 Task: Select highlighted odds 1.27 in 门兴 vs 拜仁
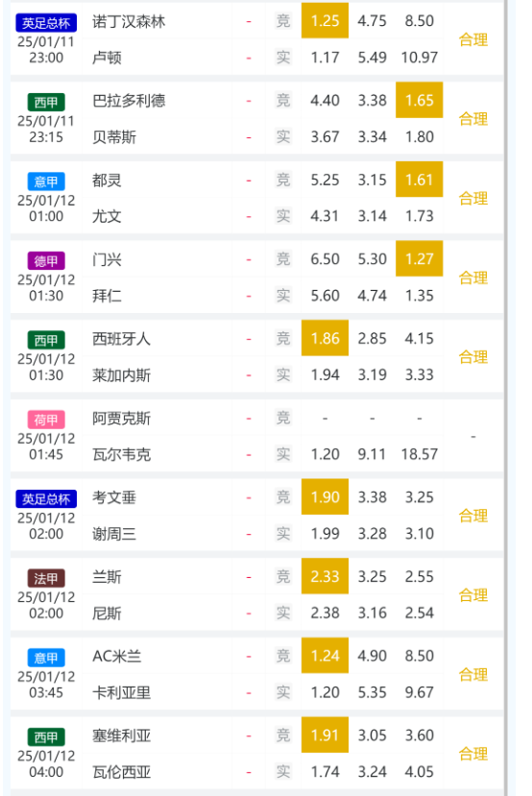coord(420,258)
